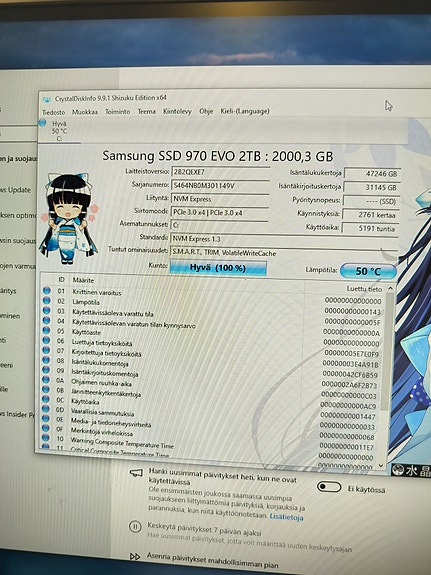The image size is (431, 575).
Task: Click the Tuetut ominaisuudet field
Action: [285, 253]
